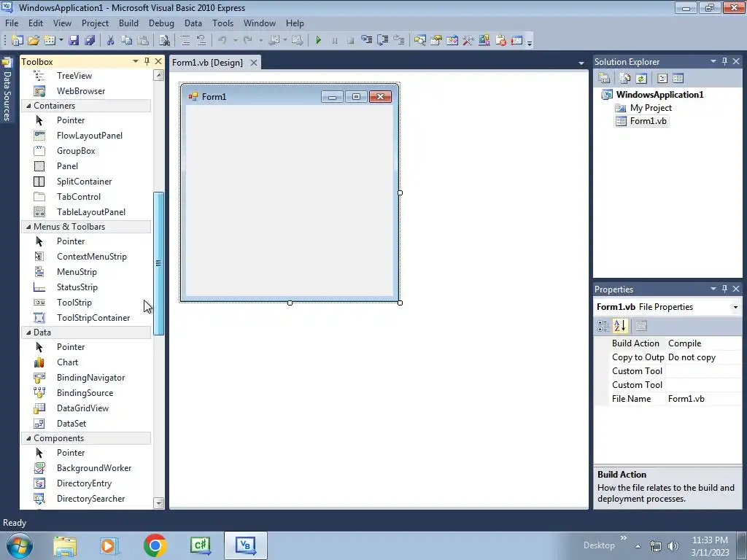The height and width of the screenshot is (560, 747).
Task: Open the Debug menu
Action: pyautogui.click(x=161, y=23)
